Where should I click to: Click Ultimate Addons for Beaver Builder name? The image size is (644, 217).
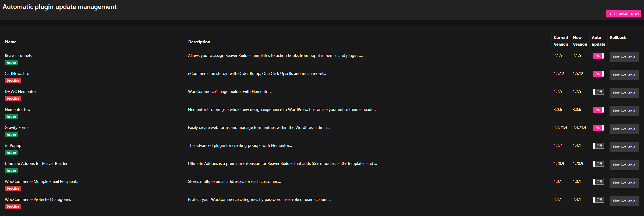(36, 164)
